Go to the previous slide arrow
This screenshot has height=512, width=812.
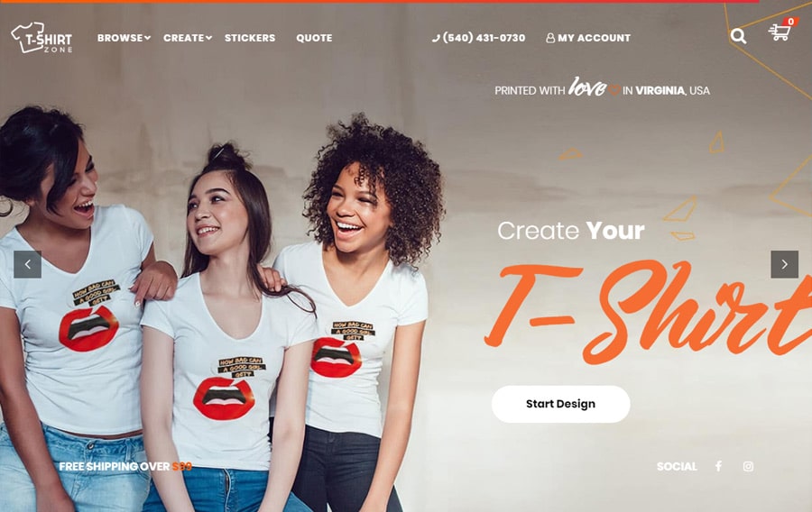coord(27,264)
